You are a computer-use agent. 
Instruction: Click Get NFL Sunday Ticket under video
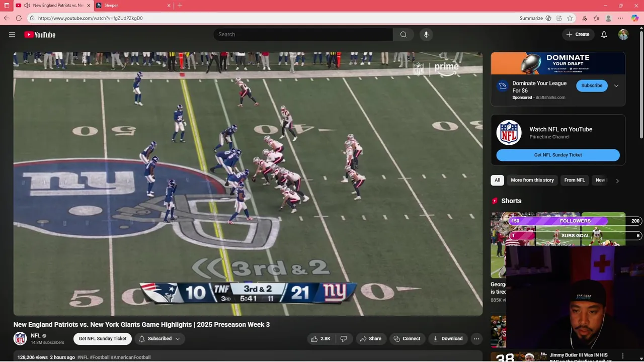click(103, 339)
